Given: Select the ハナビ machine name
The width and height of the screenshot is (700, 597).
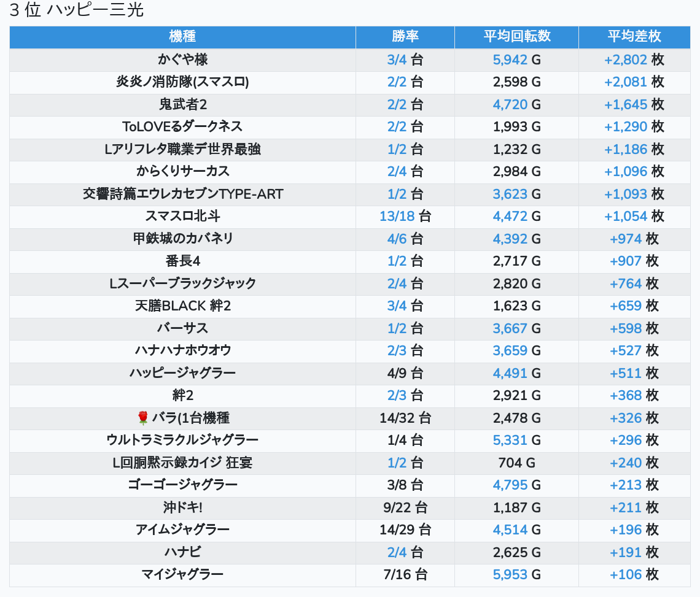Looking at the screenshot, I should pyautogui.click(x=182, y=552).
